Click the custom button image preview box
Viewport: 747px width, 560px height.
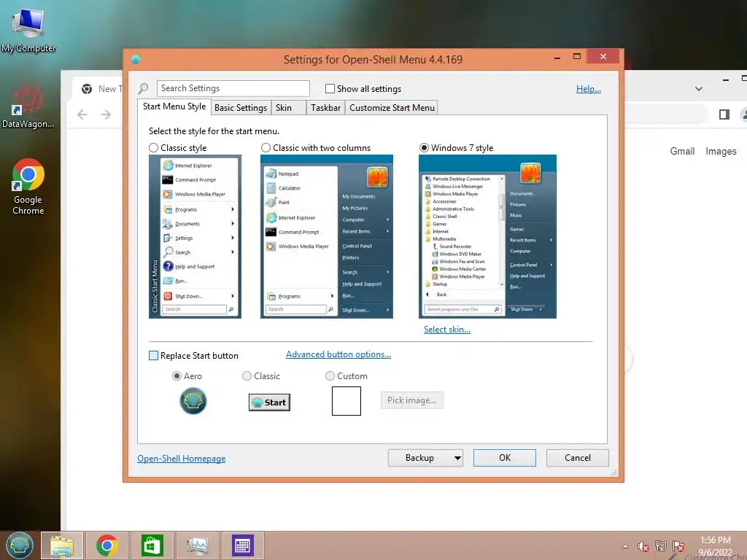[x=347, y=401]
